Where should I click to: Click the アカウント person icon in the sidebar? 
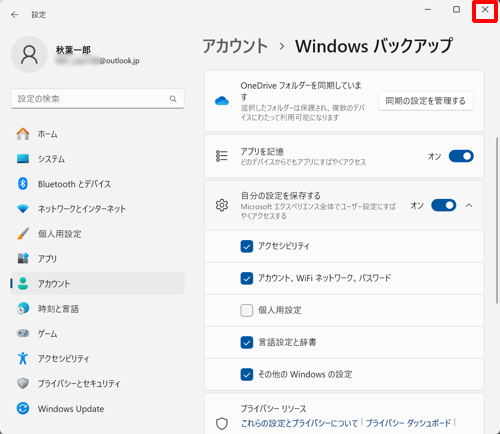23,283
